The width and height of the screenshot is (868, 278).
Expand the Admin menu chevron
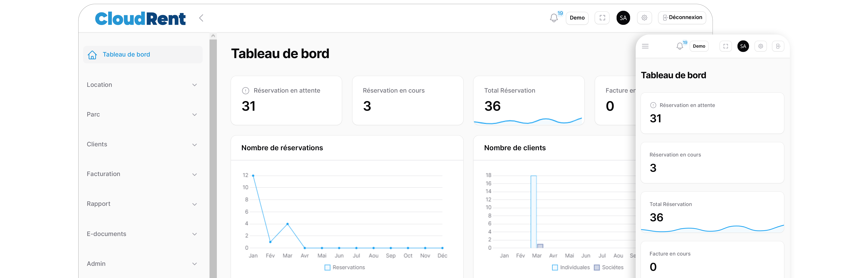coord(194,264)
